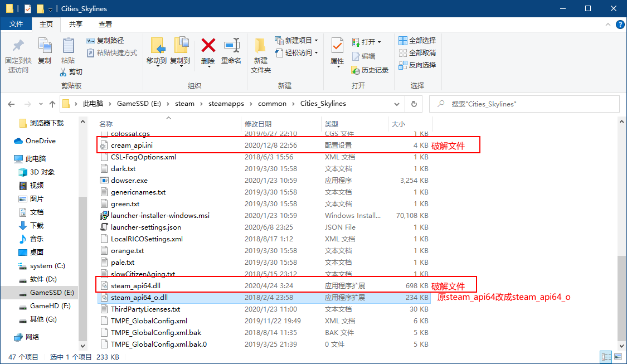The image size is (627, 364).
Task: Open the Quick Access Toolbar customize dropdown
Action: click(50, 9)
